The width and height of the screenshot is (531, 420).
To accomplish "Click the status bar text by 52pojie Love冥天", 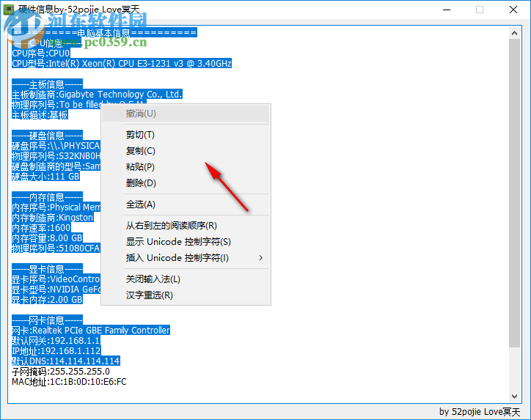I will click(x=480, y=411).
